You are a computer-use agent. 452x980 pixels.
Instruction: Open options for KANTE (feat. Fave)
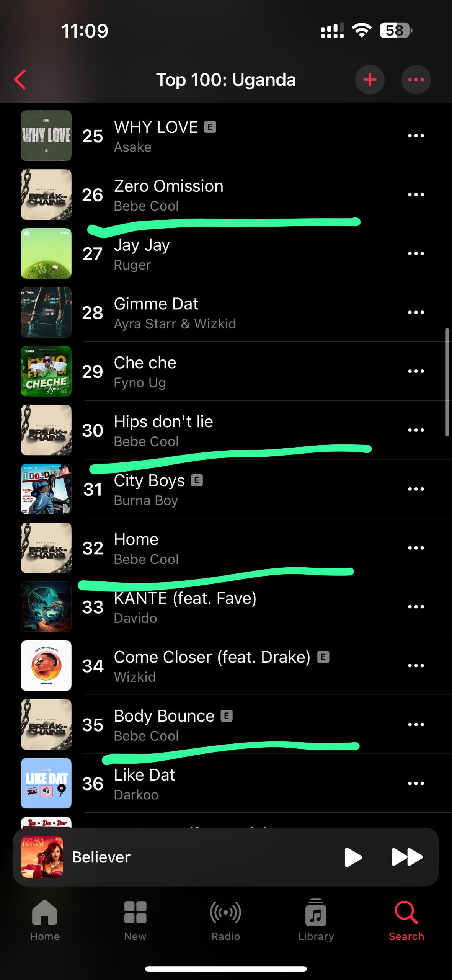tap(416, 607)
